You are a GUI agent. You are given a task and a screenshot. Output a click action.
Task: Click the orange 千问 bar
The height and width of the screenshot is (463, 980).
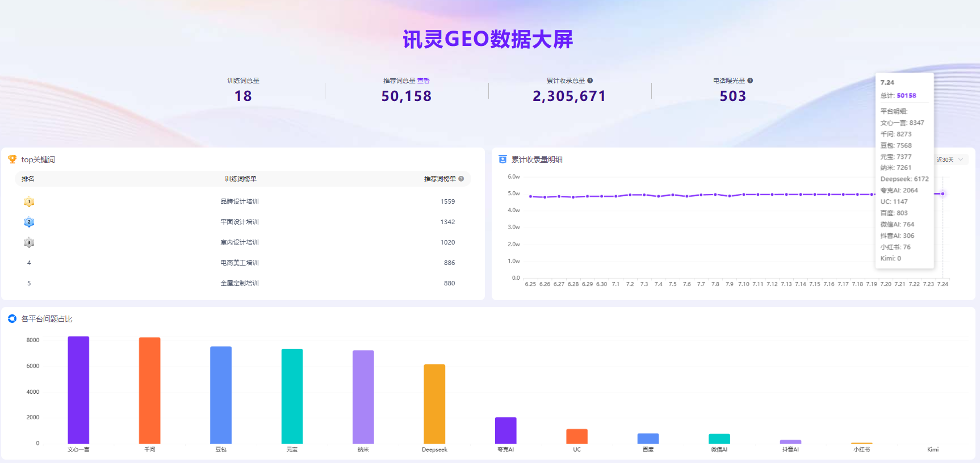click(x=149, y=390)
